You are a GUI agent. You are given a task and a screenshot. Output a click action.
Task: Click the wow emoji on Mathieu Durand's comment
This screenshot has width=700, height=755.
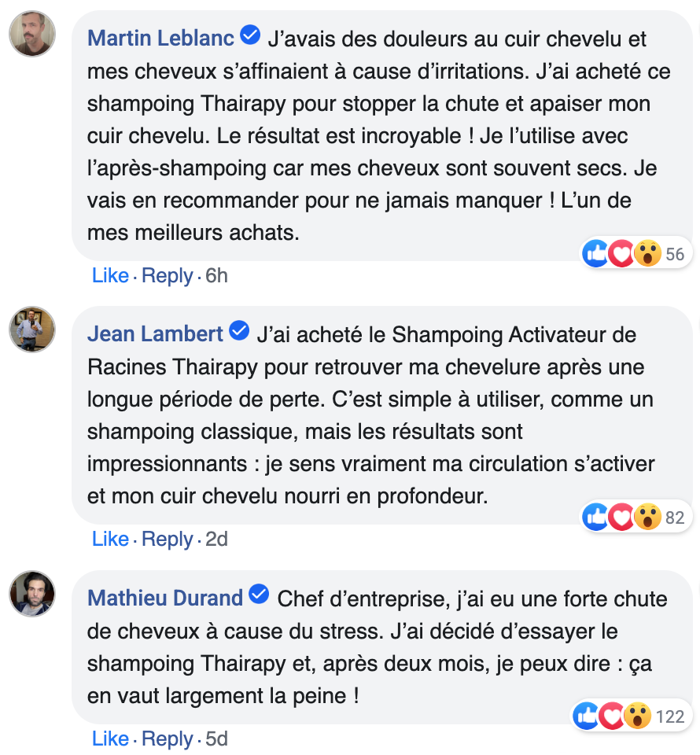click(637, 716)
